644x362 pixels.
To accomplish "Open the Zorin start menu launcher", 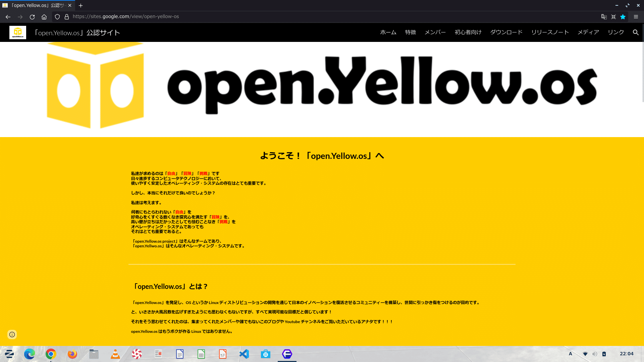I will 9,354.
